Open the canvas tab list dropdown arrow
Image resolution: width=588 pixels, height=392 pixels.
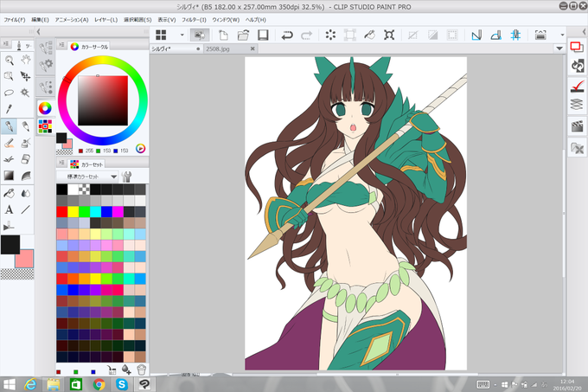[x=559, y=48]
